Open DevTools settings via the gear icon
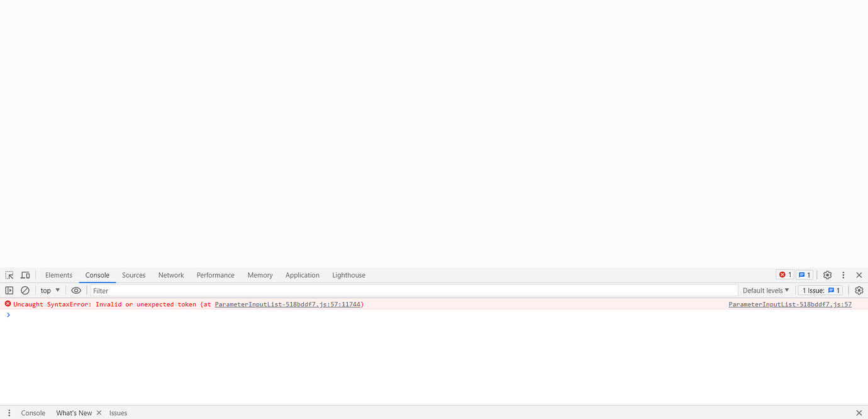Screen dimensions: 868x419 point(826,275)
